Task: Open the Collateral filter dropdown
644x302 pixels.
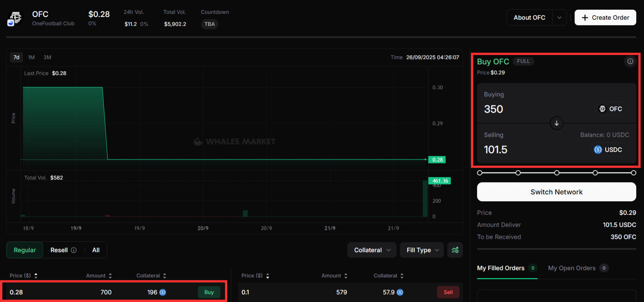Action: click(372, 250)
